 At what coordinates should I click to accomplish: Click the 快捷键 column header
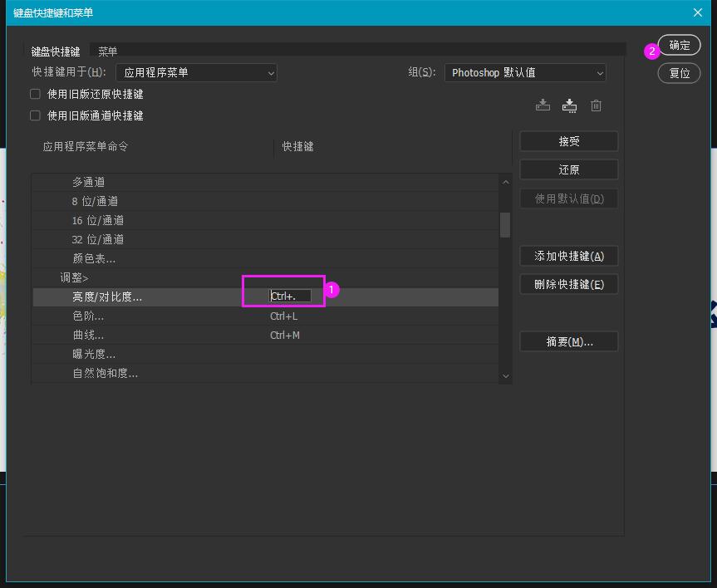point(297,146)
